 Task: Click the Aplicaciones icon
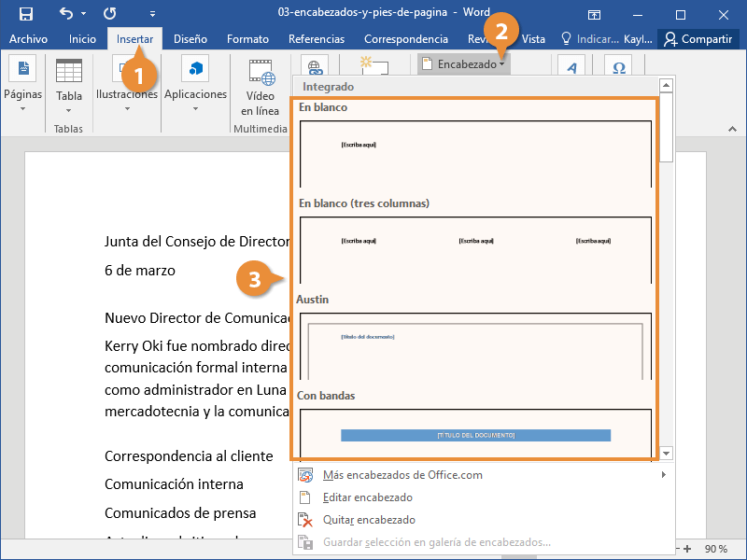195,70
